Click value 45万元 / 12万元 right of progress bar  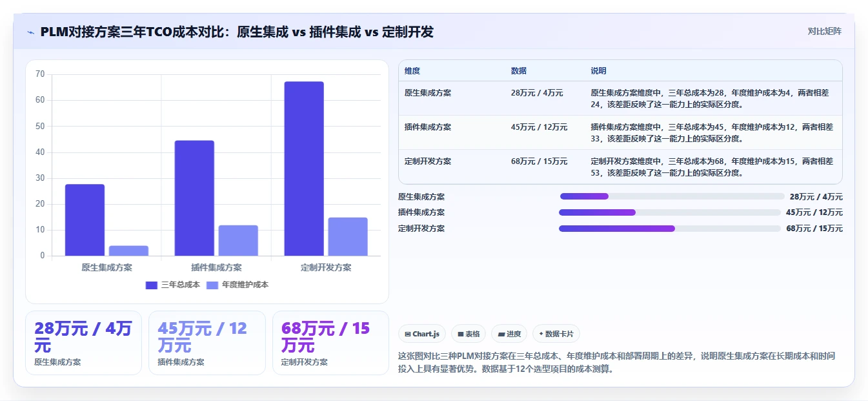pyautogui.click(x=814, y=212)
